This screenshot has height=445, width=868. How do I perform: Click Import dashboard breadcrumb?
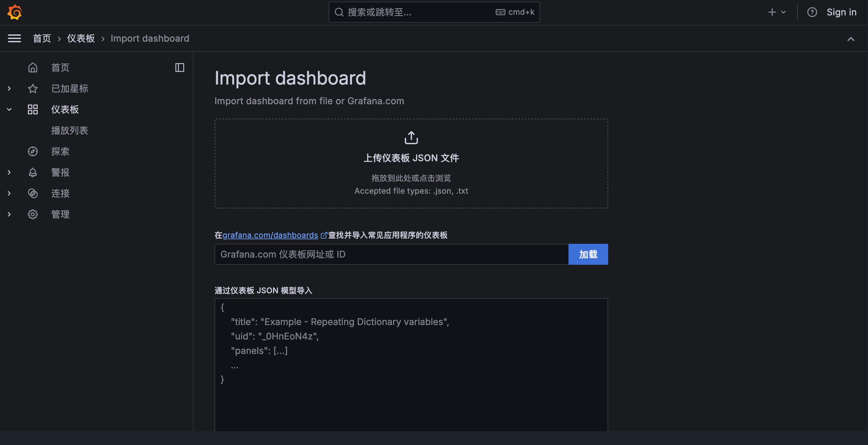[150, 38]
